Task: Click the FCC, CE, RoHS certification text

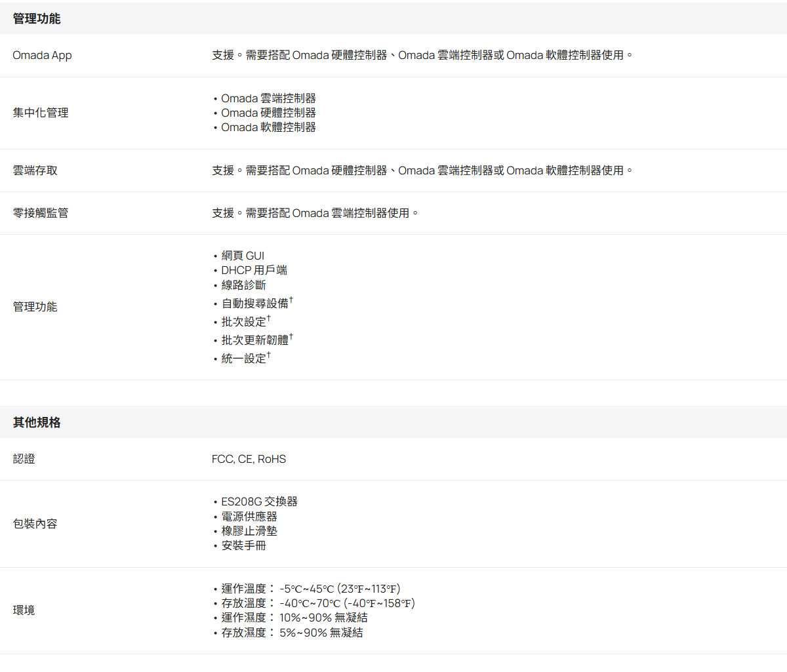Action: (x=249, y=459)
